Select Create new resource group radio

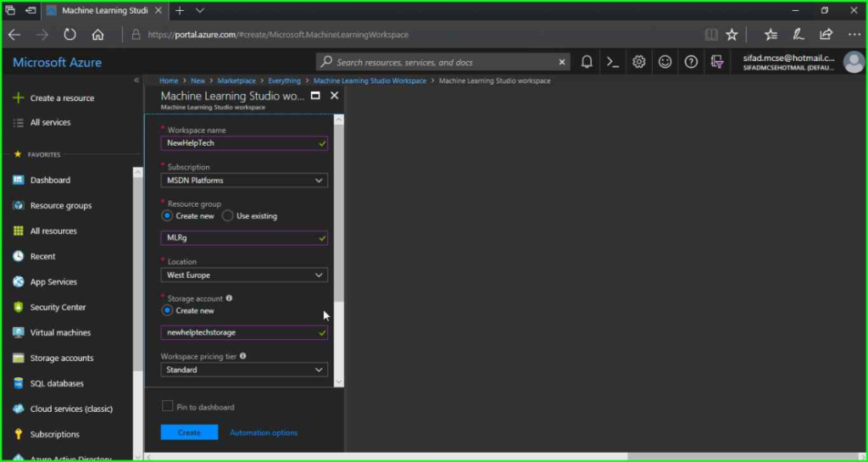(x=167, y=216)
